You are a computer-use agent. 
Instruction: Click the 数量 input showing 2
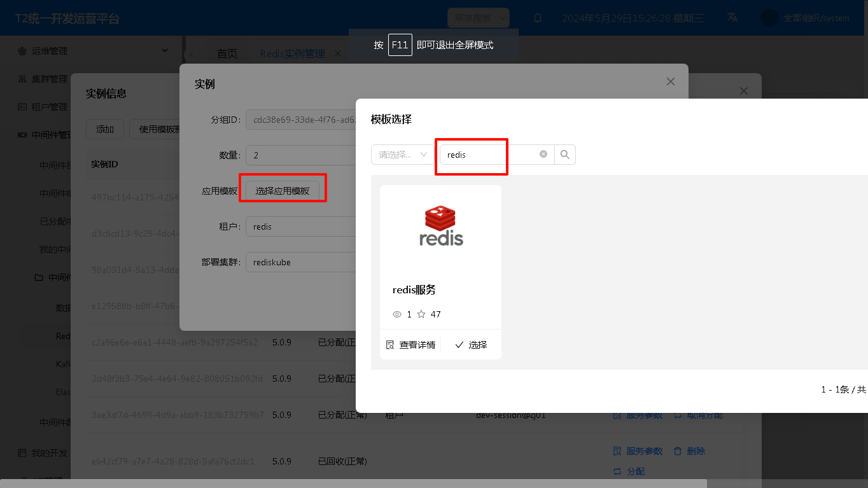(x=301, y=155)
